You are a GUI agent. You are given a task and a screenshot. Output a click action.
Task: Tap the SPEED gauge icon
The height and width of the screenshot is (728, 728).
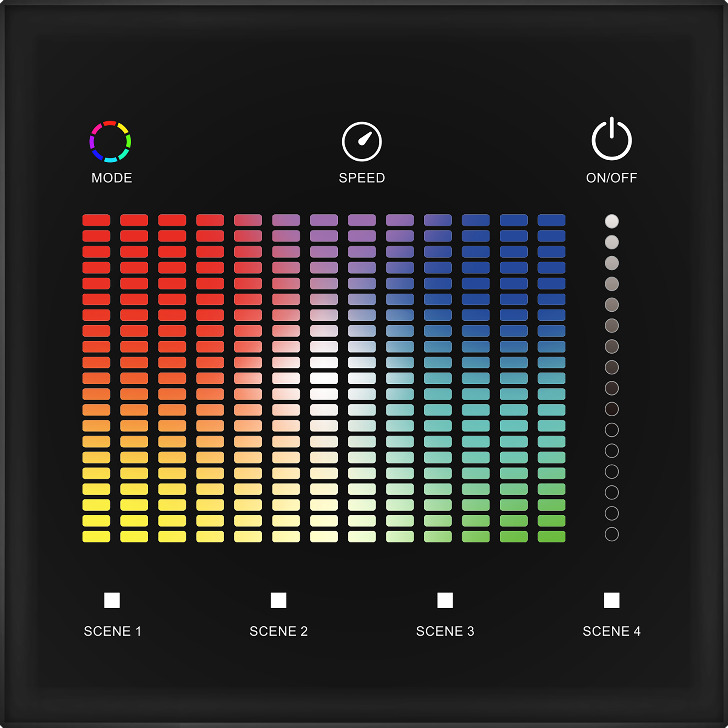click(362, 141)
